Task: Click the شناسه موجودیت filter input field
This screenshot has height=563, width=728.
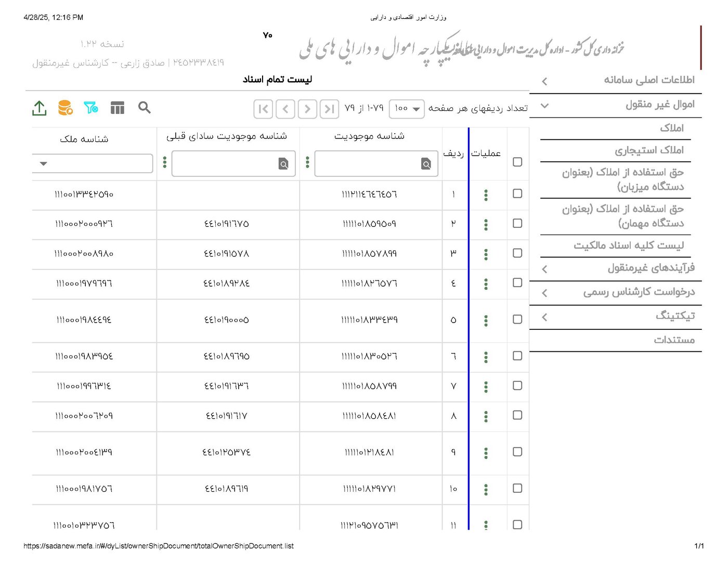Action: [369, 164]
